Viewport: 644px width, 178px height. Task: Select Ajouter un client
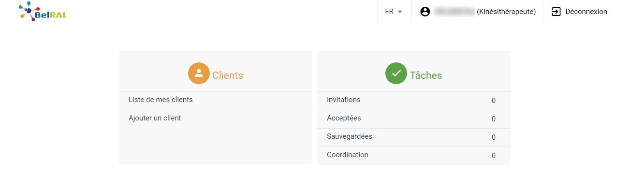coord(216,119)
